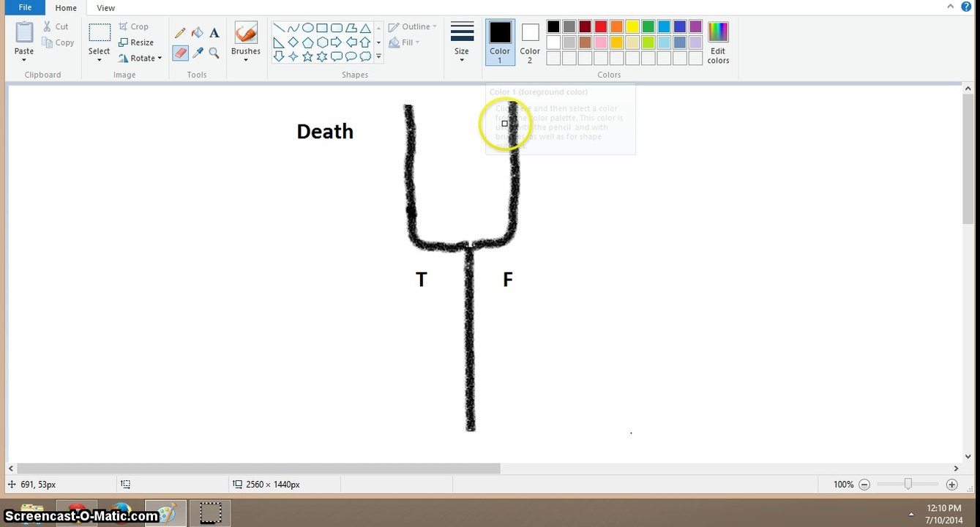
Task: Select the Text tool
Action: pyautogui.click(x=214, y=33)
